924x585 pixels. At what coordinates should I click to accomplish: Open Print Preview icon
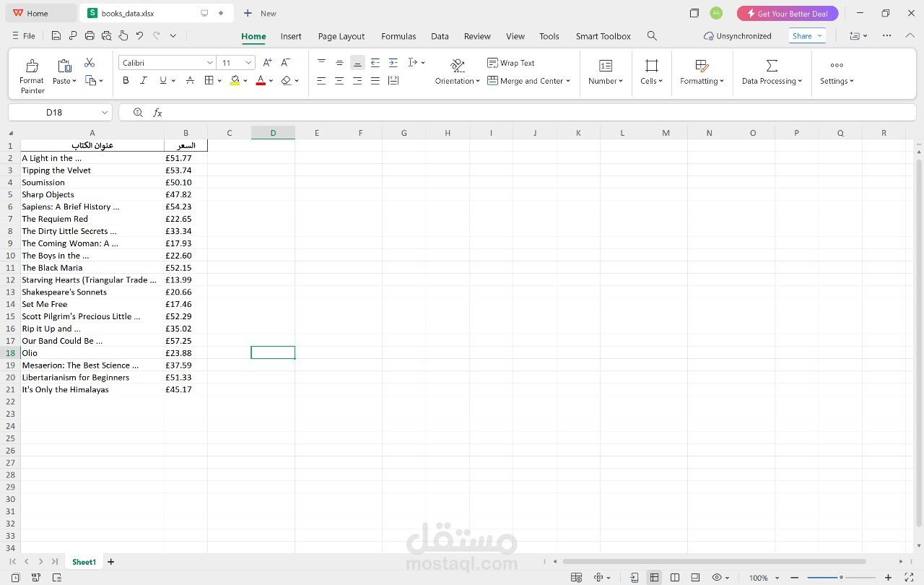[x=107, y=35]
